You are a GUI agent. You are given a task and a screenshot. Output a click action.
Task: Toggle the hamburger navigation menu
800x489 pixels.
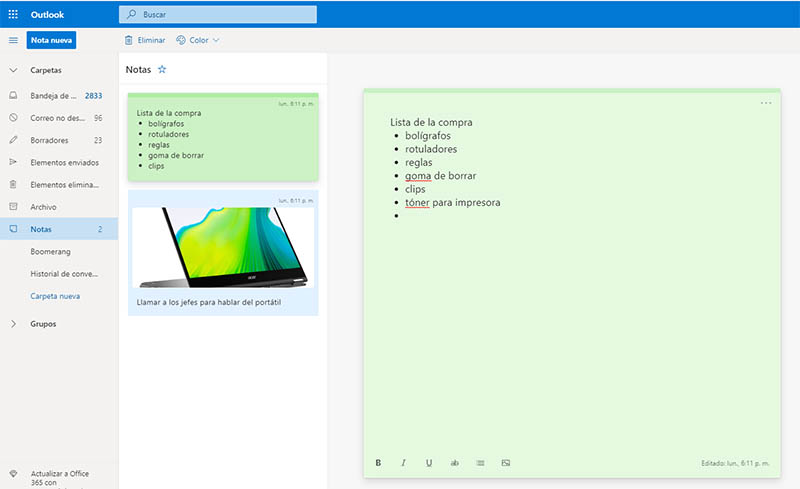[13, 40]
